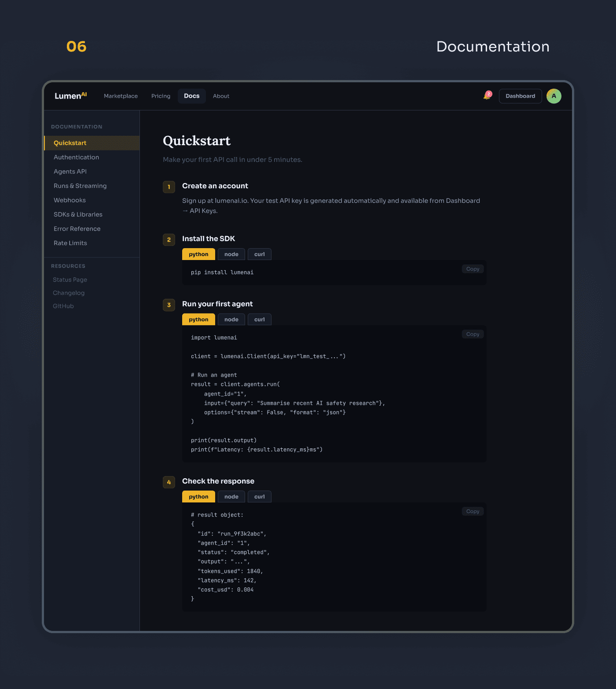Open the Status Page resource
616x689 pixels.
[70, 279]
